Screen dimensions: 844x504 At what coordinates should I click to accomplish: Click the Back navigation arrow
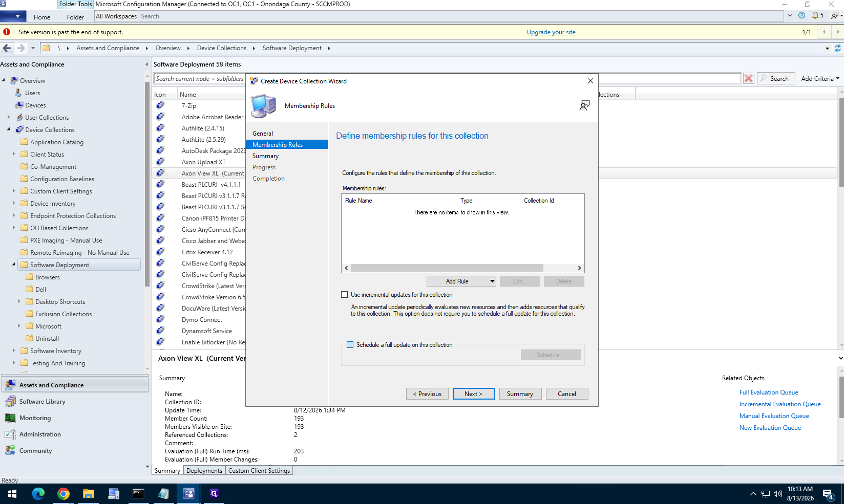click(x=7, y=48)
